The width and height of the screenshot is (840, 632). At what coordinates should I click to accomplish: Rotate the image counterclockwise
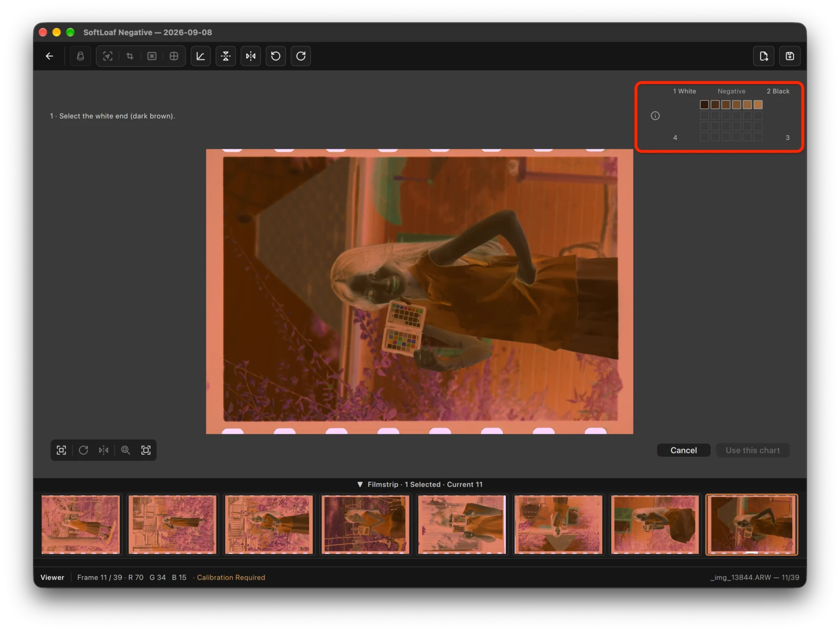[x=276, y=56]
